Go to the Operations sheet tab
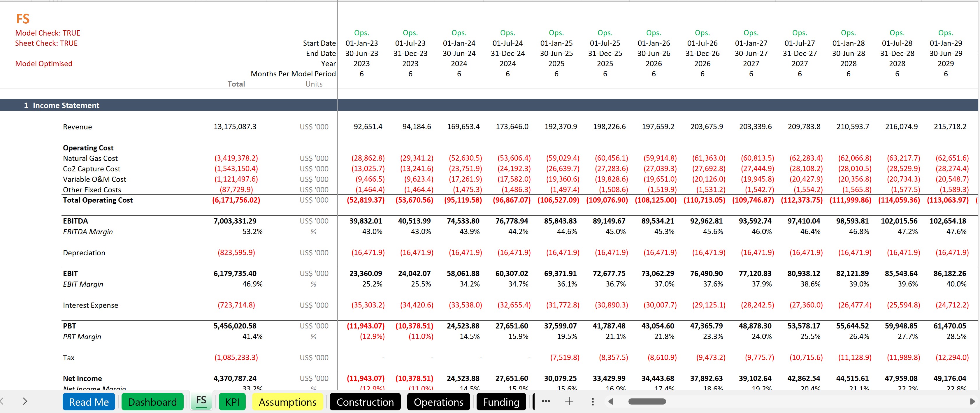The image size is (980, 413). [x=438, y=402]
